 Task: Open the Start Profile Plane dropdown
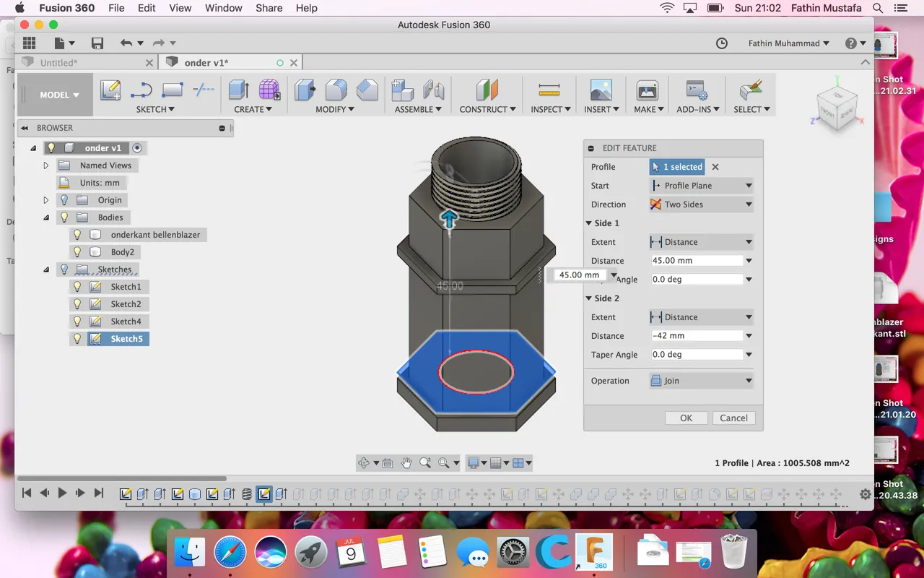(x=701, y=186)
